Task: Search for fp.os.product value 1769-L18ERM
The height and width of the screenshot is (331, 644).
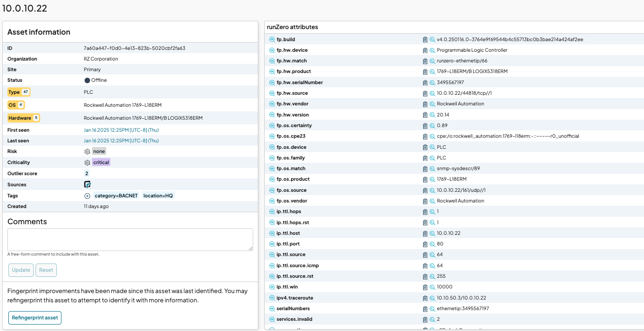Action: (x=432, y=179)
